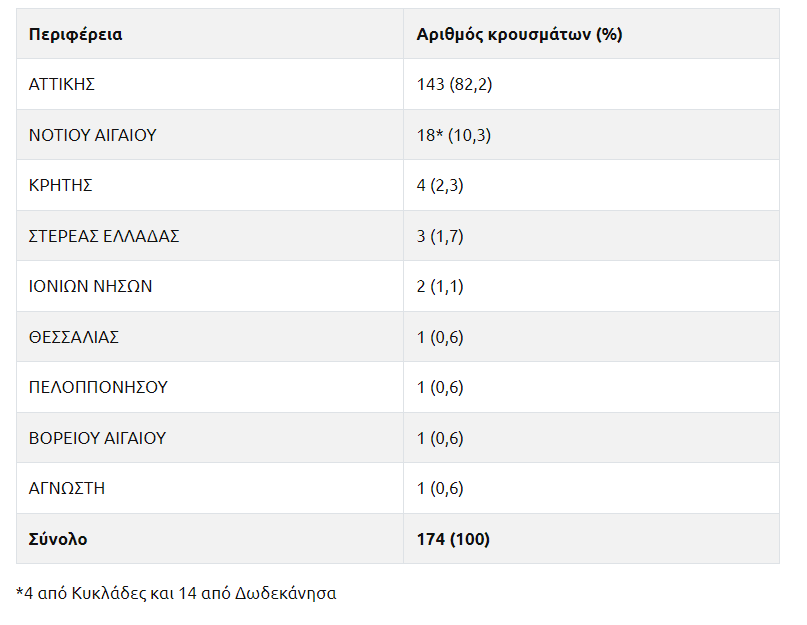Click the ΘΕΣΣΑΛΙΑΣ region cell
807x625 pixels.
(74, 337)
